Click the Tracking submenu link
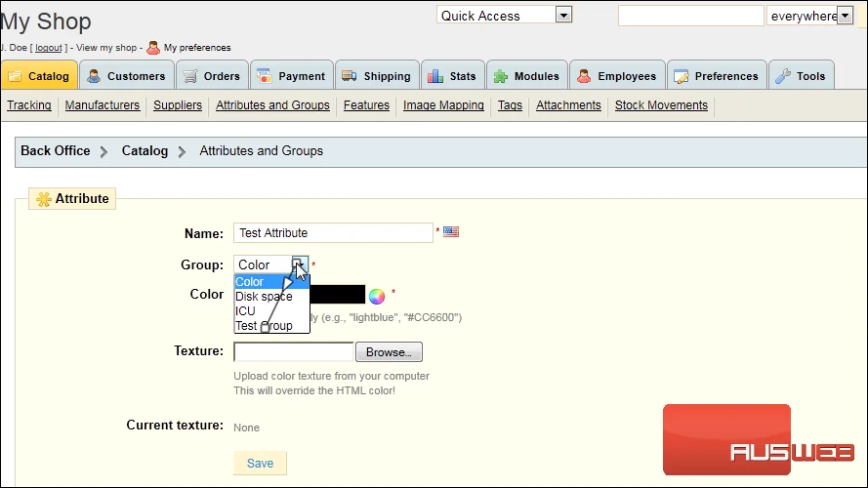 point(28,105)
